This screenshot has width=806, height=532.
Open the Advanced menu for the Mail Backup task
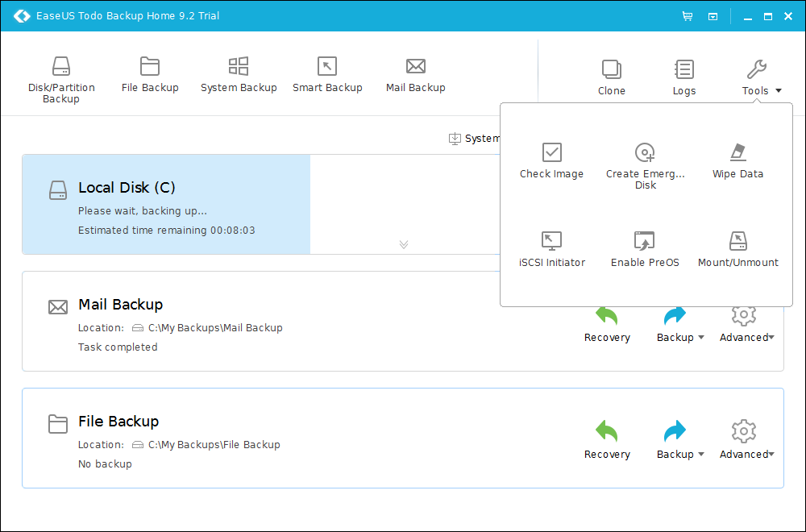pyautogui.click(x=746, y=324)
